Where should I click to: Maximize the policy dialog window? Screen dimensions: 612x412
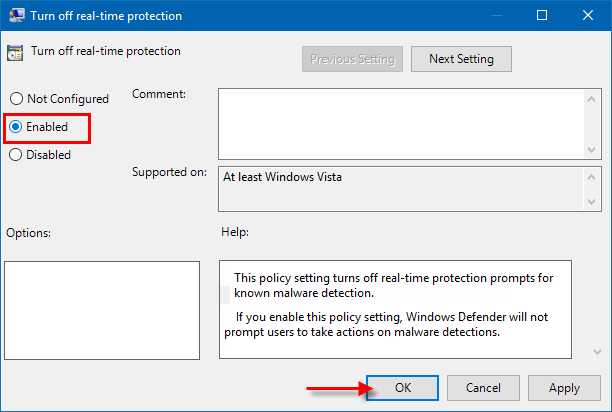point(542,16)
